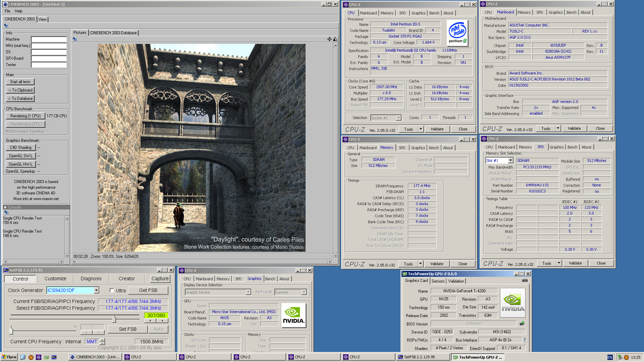Click the left arrow under 307/380 value

pyautogui.click(x=150, y=321)
